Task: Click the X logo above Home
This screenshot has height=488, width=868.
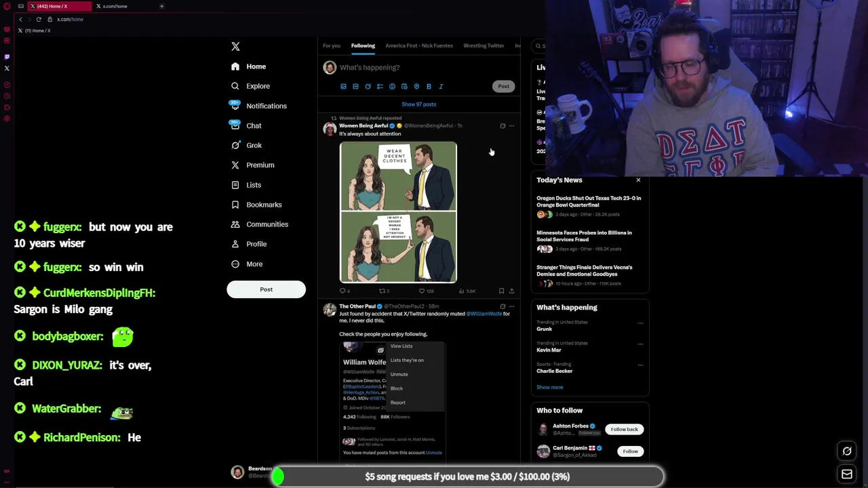Action: point(235,47)
